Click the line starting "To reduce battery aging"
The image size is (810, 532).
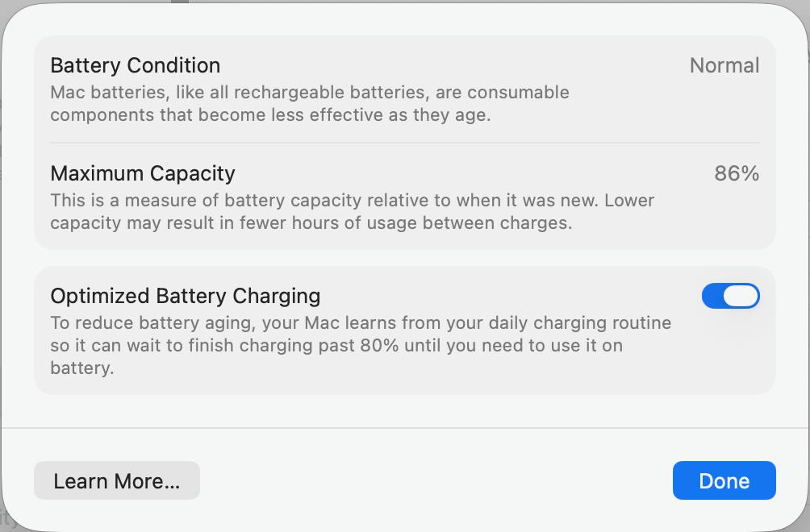(360, 323)
